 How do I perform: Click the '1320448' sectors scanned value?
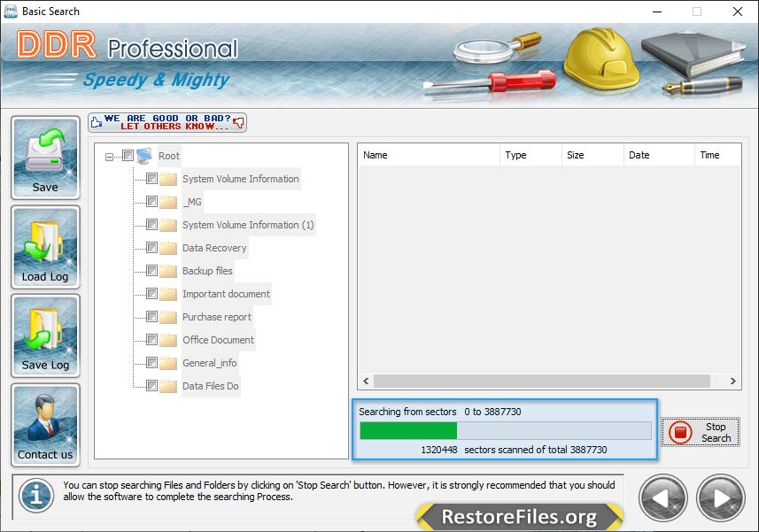click(x=439, y=450)
